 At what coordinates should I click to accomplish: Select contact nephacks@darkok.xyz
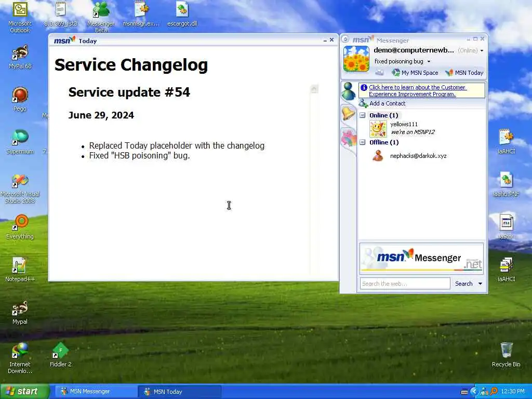(418, 156)
